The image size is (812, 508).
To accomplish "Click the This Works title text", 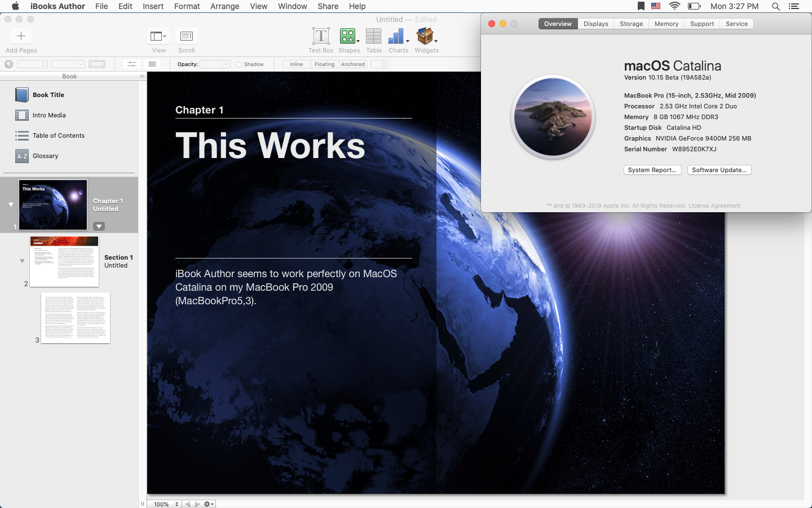I will [x=270, y=146].
